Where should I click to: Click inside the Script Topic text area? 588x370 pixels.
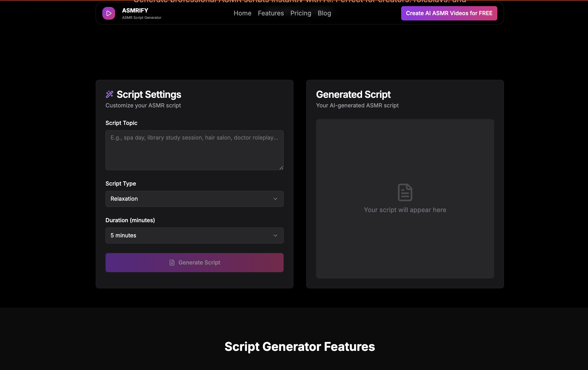[194, 150]
